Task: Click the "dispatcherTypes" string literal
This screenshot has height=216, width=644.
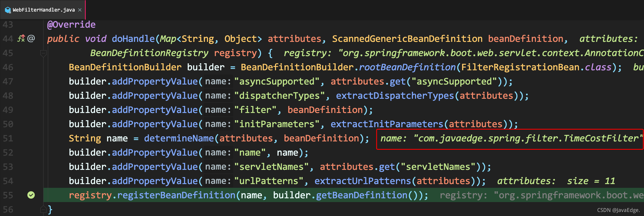Action: click(x=280, y=96)
